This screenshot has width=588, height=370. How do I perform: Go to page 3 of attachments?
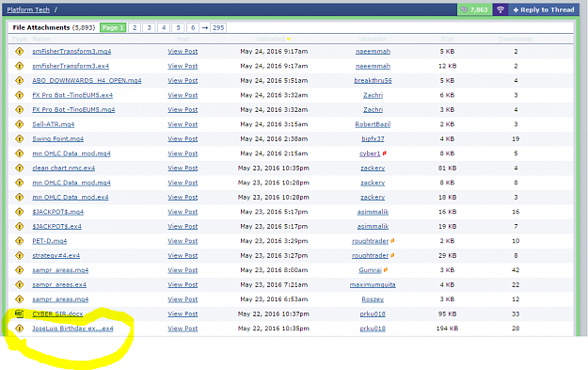tap(150, 27)
